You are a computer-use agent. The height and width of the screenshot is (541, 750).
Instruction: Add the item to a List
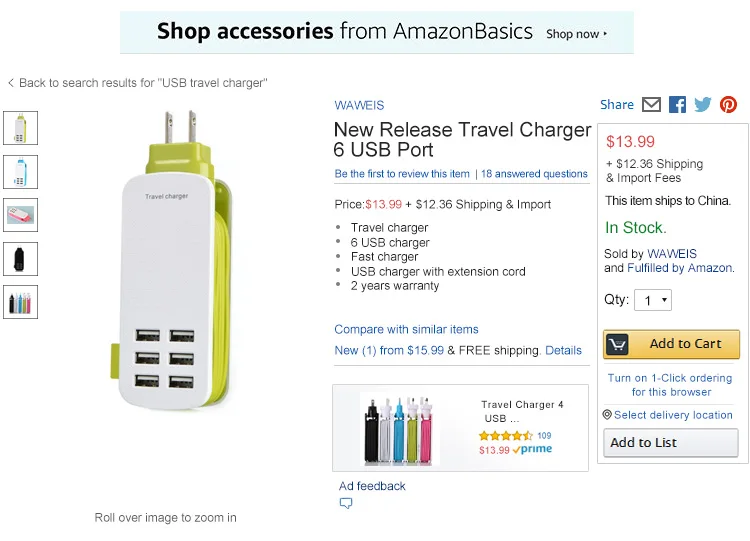[x=670, y=443]
